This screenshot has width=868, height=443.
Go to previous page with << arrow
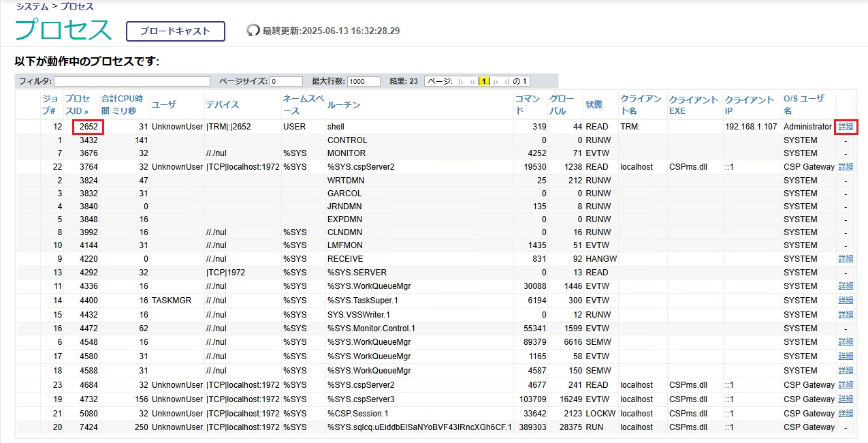472,81
